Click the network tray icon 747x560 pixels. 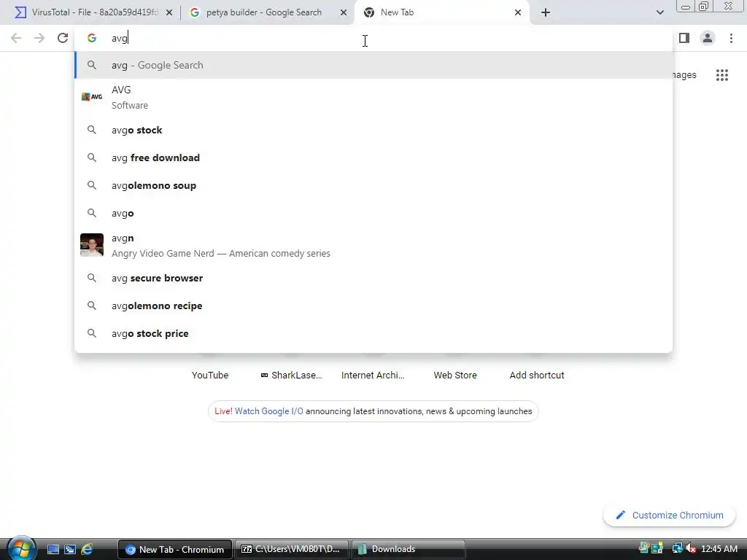(677, 548)
